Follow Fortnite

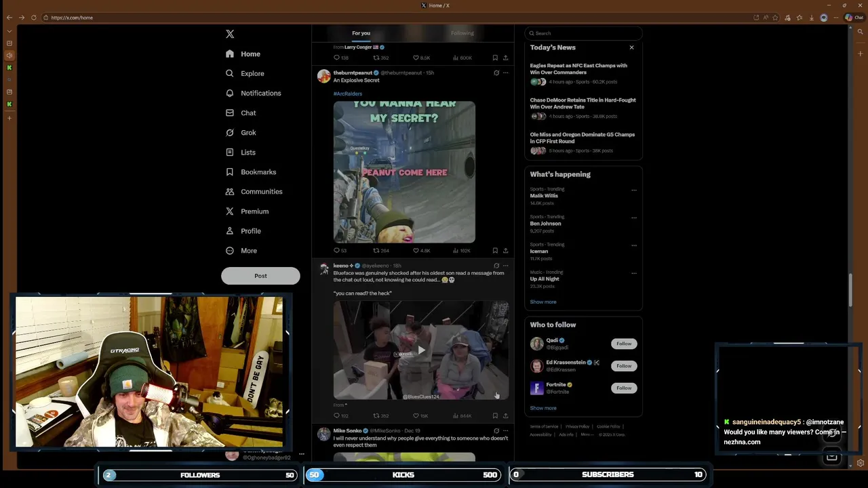pyautogui.click(x=624, y=388)
